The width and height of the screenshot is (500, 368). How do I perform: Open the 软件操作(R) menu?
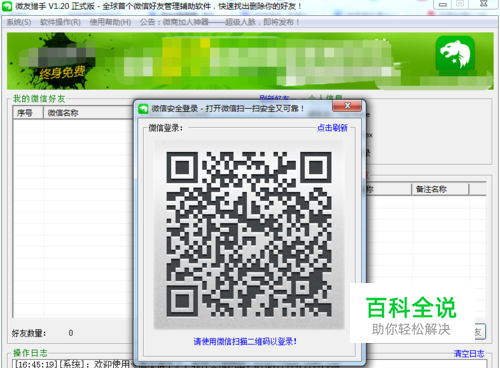(60, 22)
